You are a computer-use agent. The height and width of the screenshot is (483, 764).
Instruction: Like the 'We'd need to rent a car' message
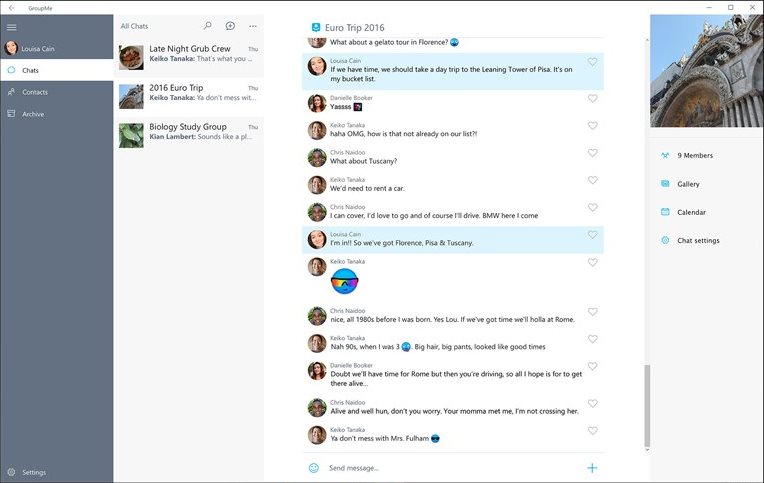pyautogui.click(x=592, y=180)
